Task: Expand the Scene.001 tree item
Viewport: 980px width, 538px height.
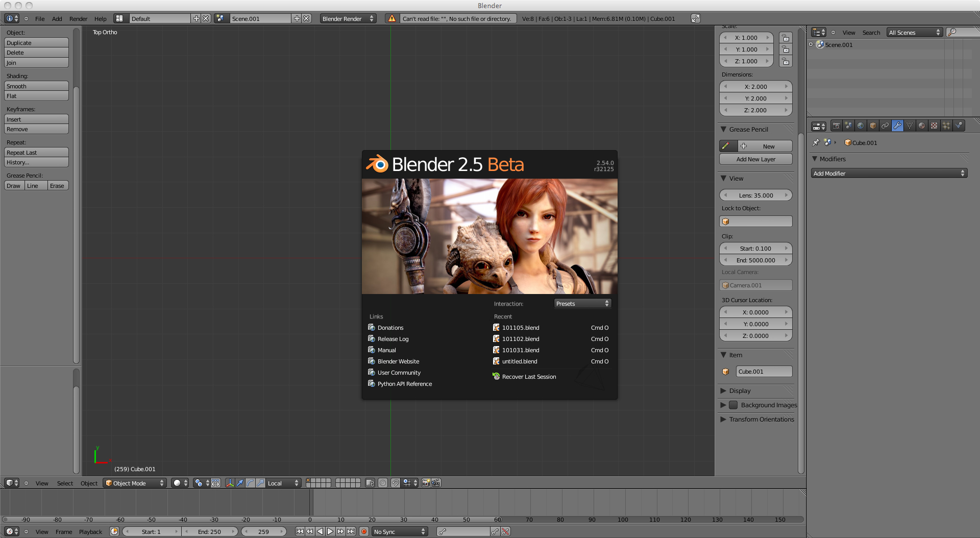Action: [x=811, y=44]
